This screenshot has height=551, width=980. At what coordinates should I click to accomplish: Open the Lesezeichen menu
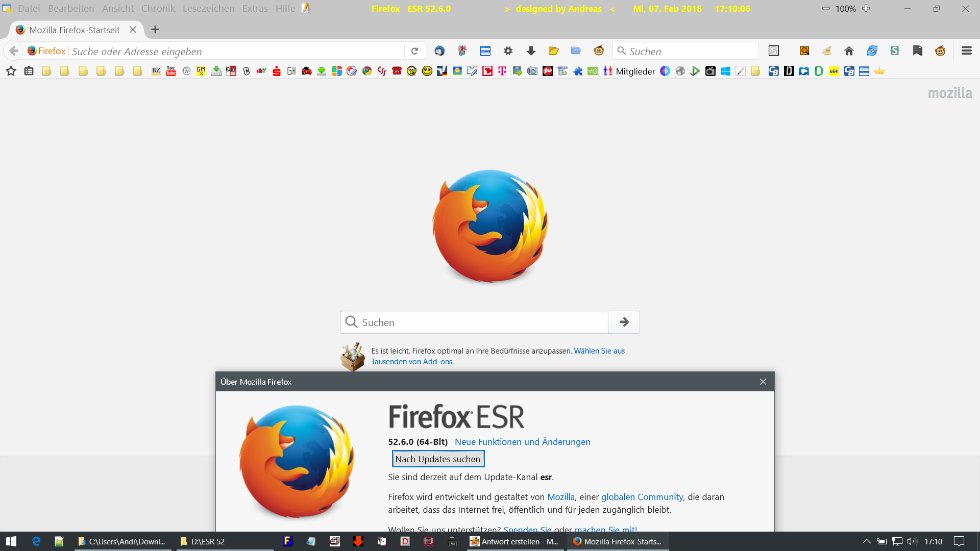(208, 9)
